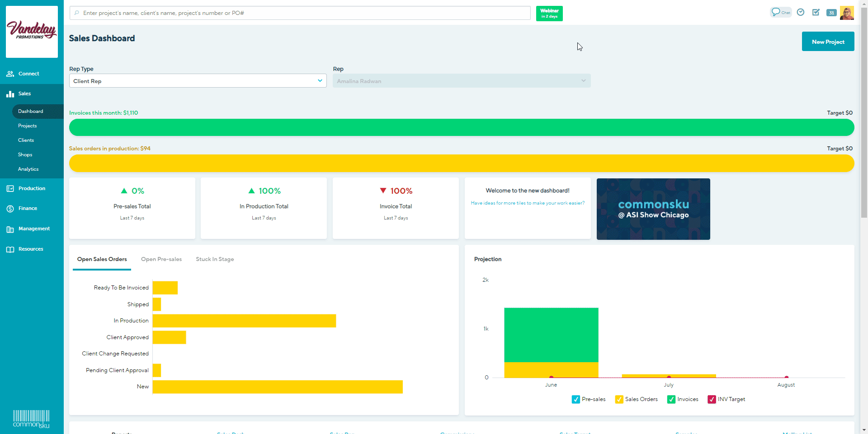
Task: Switch to the Open Pre-sales tab
Action: pos(161,259)
